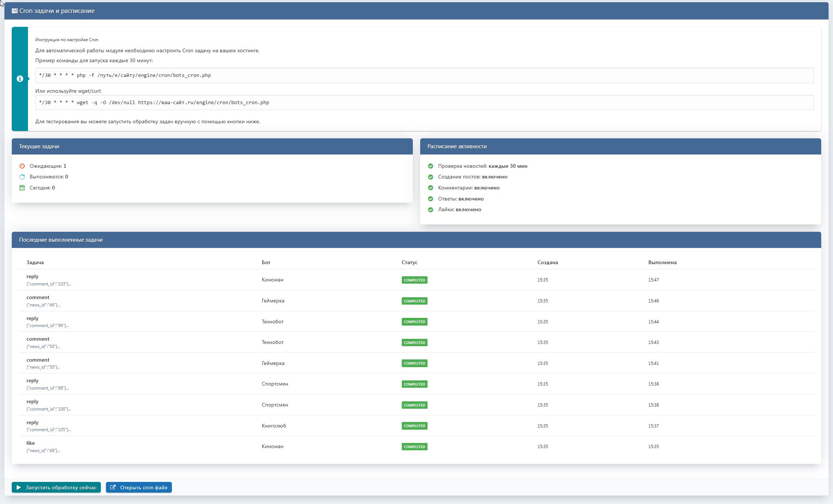This screenshot has height=504, width=833.
Task: Click the Текущие задачи panel header
Action: (x=212, y=146)
